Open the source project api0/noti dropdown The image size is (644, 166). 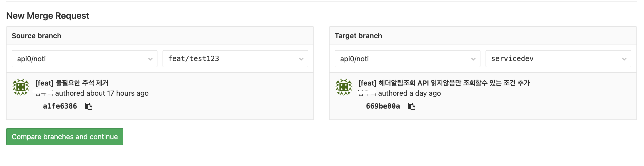84,59
